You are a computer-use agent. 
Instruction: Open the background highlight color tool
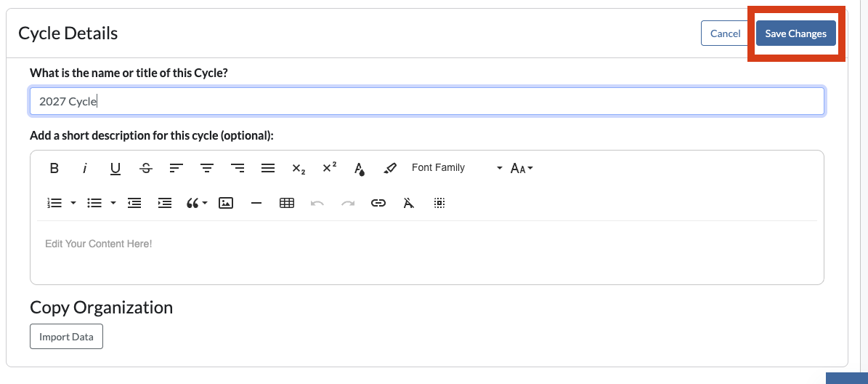pyautogui.click(x=390, y=168)
